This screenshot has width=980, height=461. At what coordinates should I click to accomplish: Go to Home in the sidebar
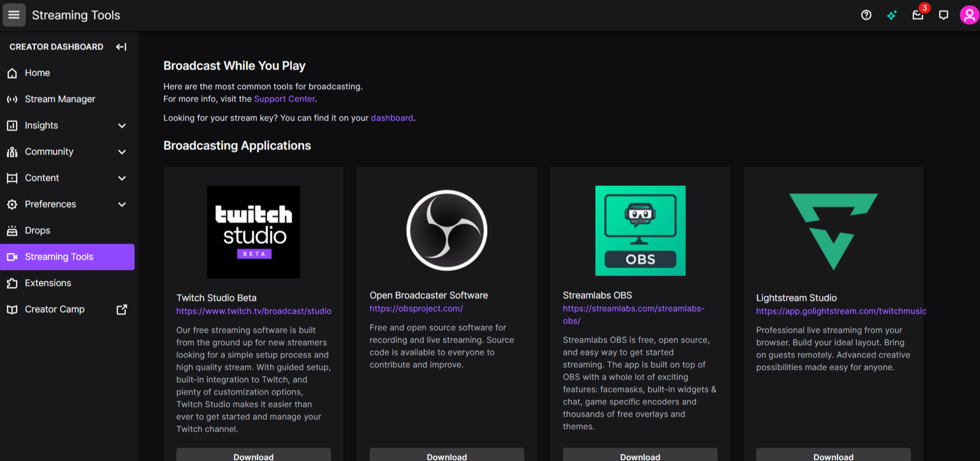pyautogui.click(x=68, y=73)
